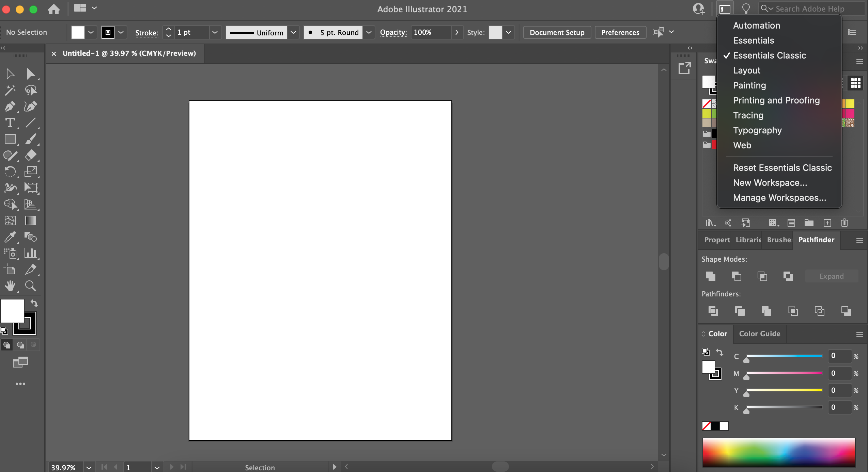Switch to the Brushes panel tab

[779, 240]
